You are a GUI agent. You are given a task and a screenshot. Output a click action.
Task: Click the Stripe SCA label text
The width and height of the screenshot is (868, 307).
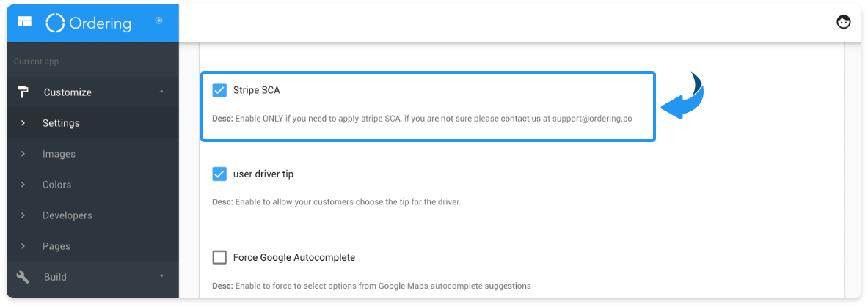point(256,90)
